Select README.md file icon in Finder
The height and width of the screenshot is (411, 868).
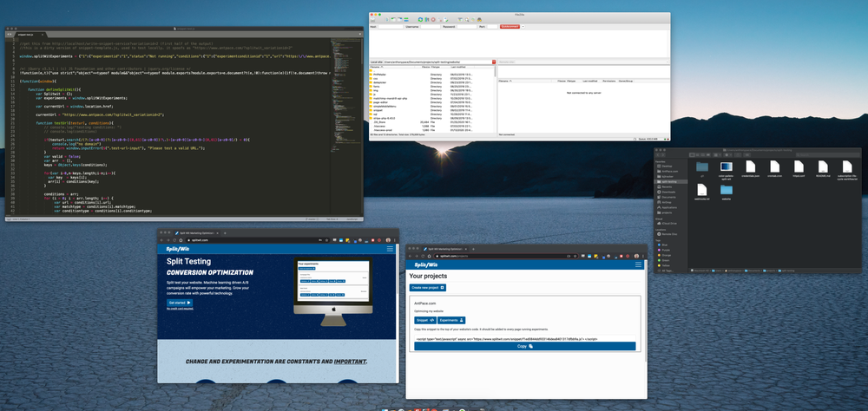point(823,166)
